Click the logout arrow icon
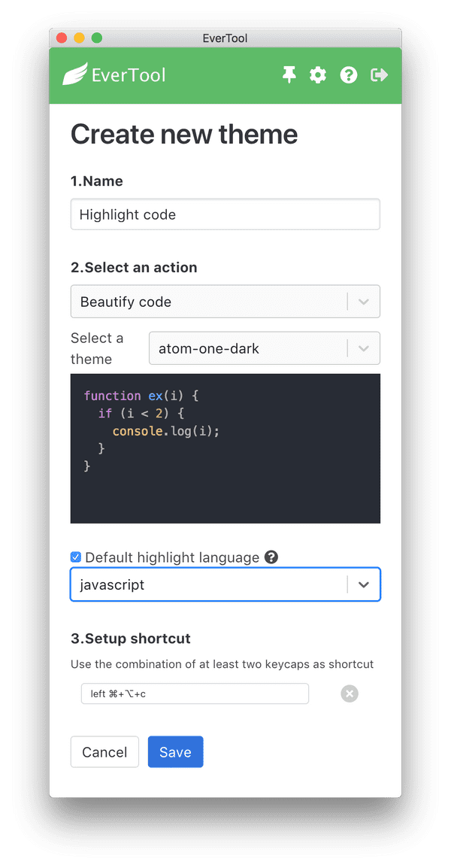Image resolution: width=451 pixels, height=868 pixels. 380,74
